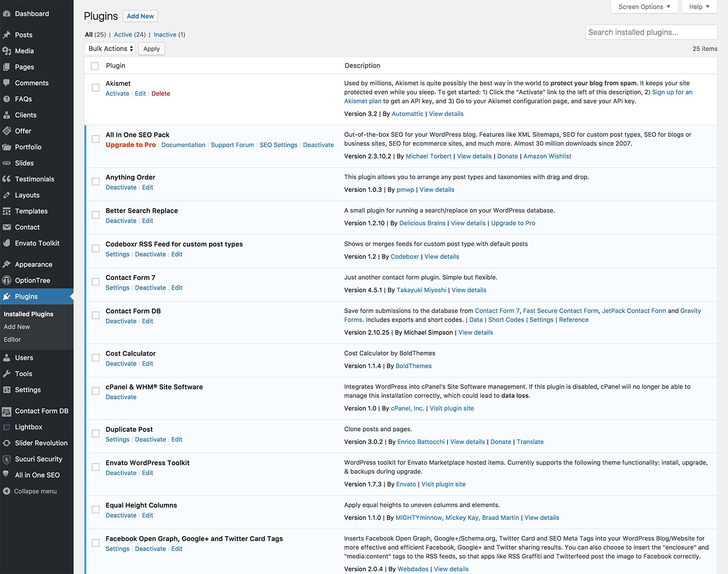Open Editor in Plugins submenu

tap(13, 340)
